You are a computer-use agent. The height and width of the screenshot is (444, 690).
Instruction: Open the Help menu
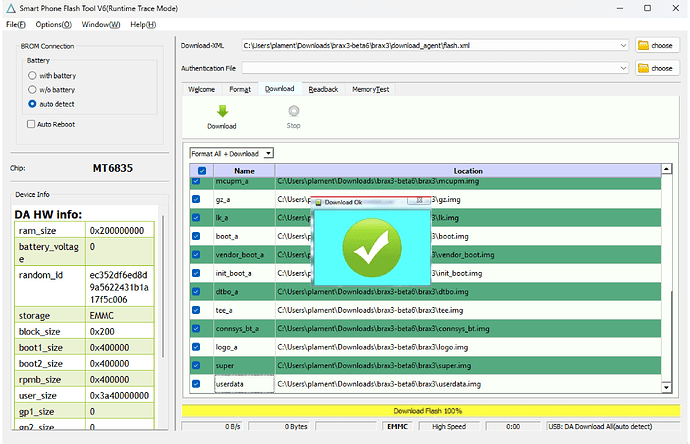click(143, 25)
